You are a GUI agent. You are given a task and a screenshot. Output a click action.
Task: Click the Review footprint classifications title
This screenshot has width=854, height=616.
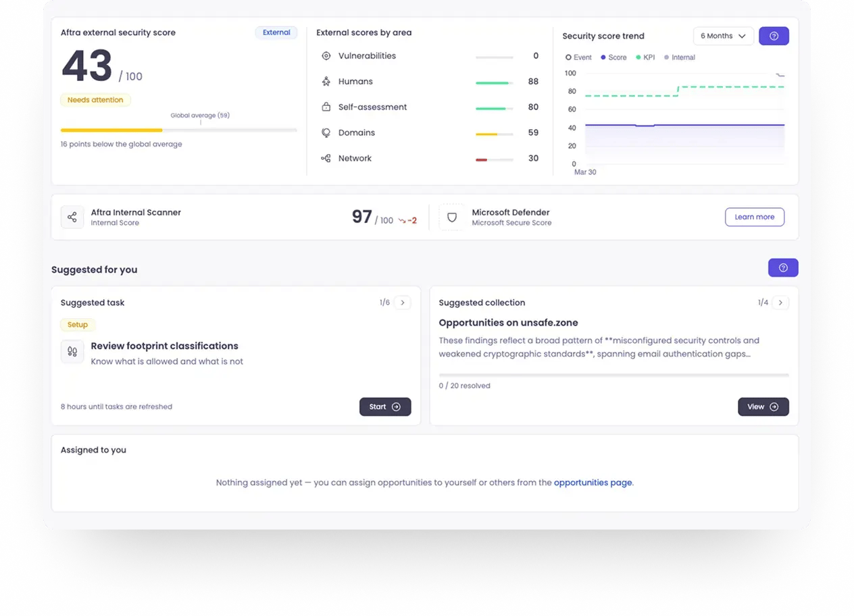165,346
